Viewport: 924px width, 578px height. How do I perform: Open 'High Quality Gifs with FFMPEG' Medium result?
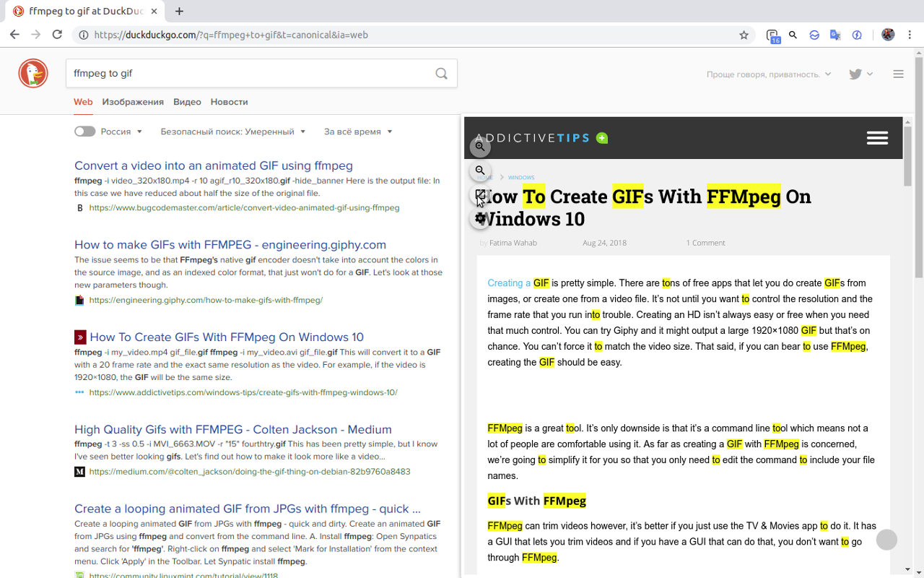233,429
